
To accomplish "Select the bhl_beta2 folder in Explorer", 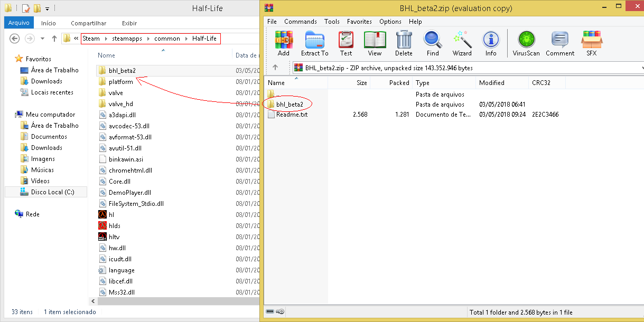I will 117,70.
